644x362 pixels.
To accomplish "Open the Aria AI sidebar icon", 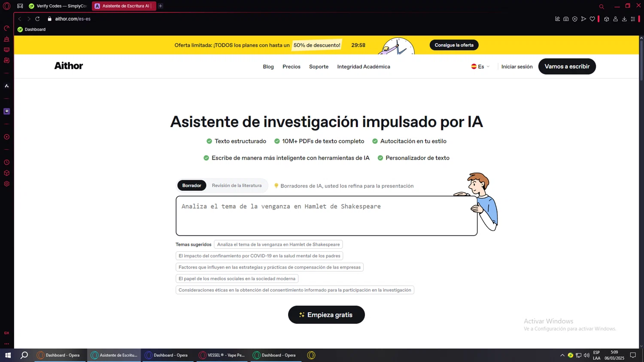I will pyautogui.click(x=6, y=86).
